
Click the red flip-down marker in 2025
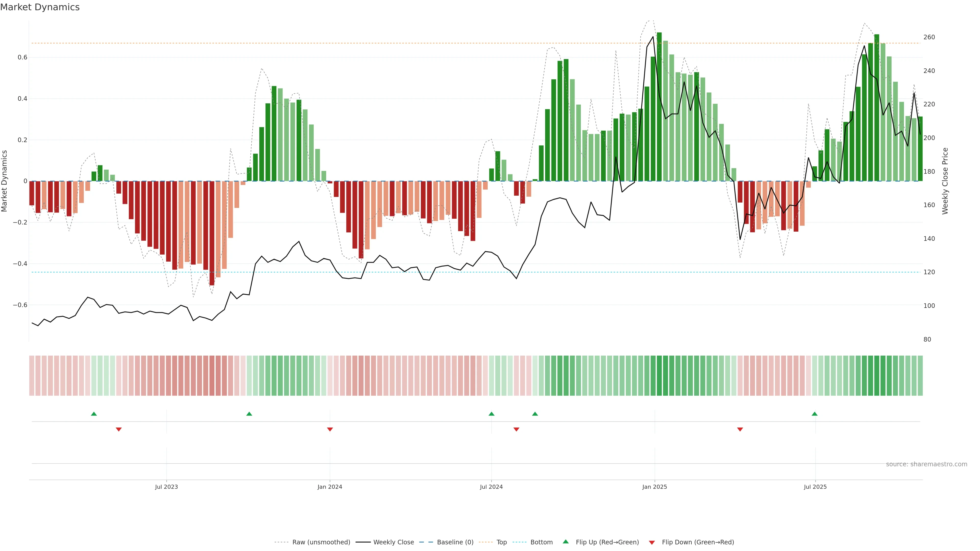(740, 429)
